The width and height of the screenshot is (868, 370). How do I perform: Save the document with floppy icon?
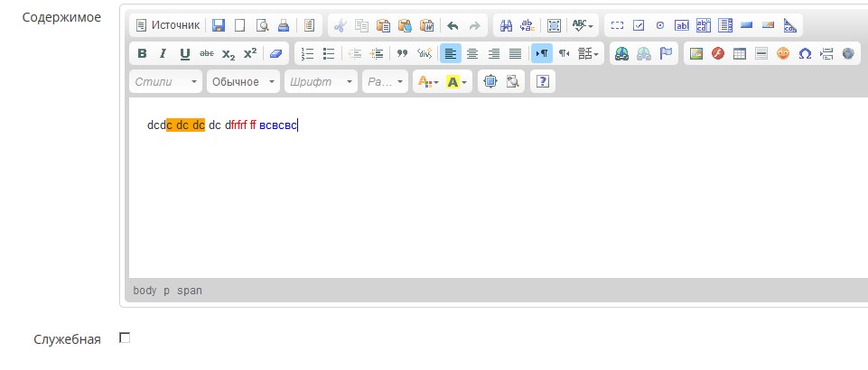pos(219,25)
